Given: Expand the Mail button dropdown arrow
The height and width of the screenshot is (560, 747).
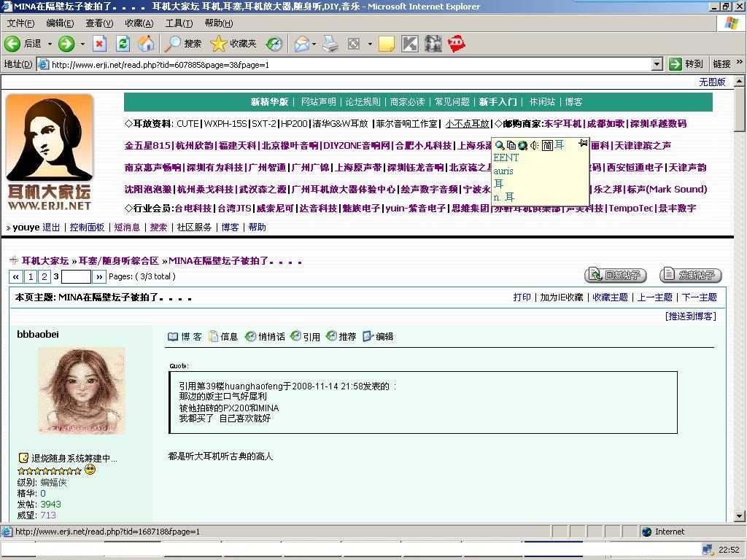Looking at the screenshot, I should click(314, 44).
